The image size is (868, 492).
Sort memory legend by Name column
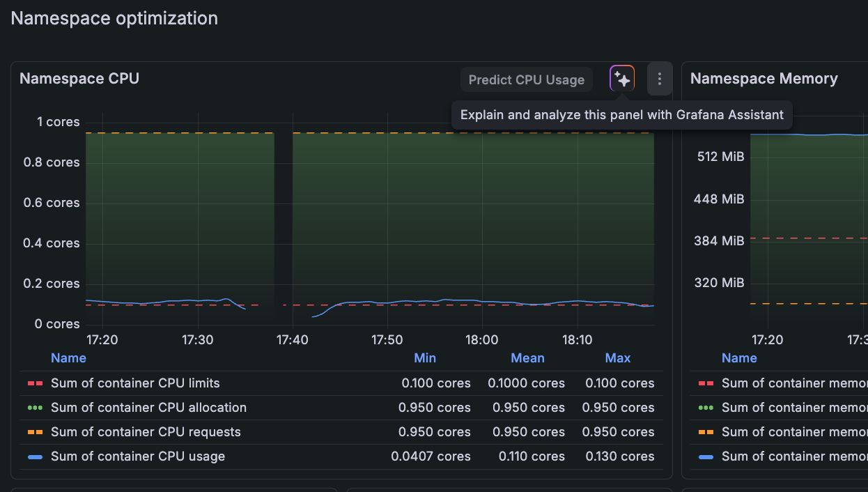pos(739,358)
